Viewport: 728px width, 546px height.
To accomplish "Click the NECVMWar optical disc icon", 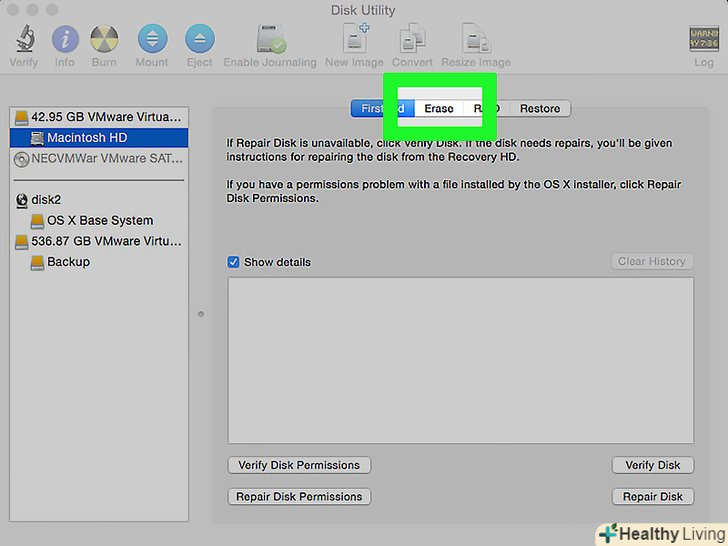I will [x=21, y=159].
